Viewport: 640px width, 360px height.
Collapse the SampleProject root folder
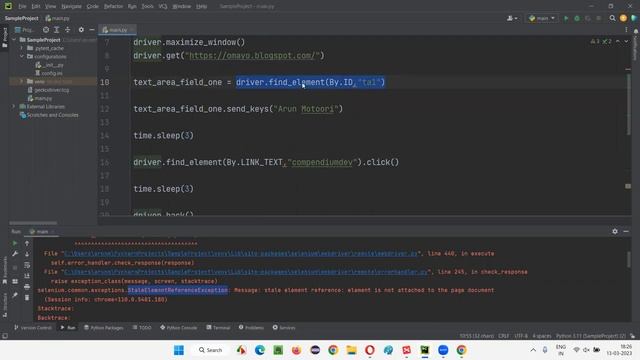[x=14, y=40]
